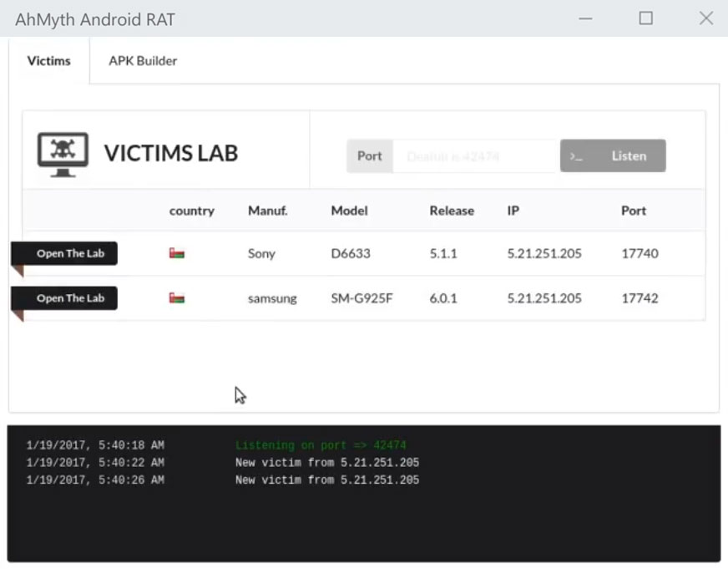This screenshot has height=569, width=728.
Task: Click the flag icon in the Sony row
Action: pos(176,253)
